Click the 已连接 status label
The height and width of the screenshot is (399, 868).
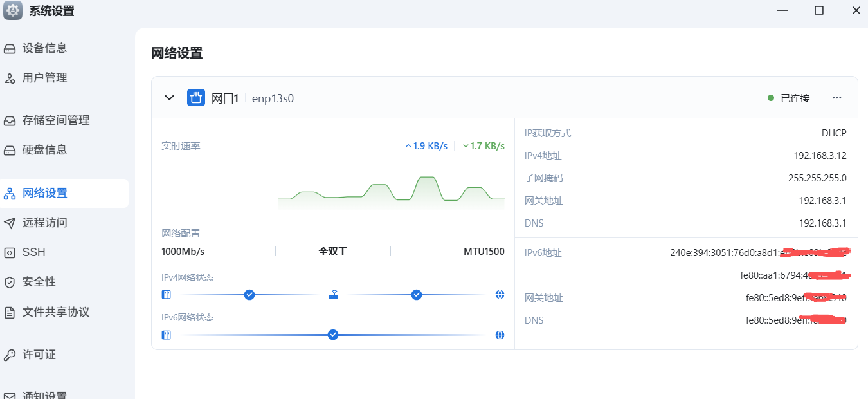tap(795, 98)
